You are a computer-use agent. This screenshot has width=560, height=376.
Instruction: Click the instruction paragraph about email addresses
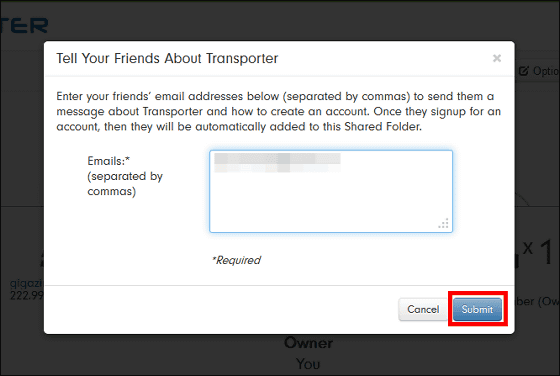click(279, 111)
